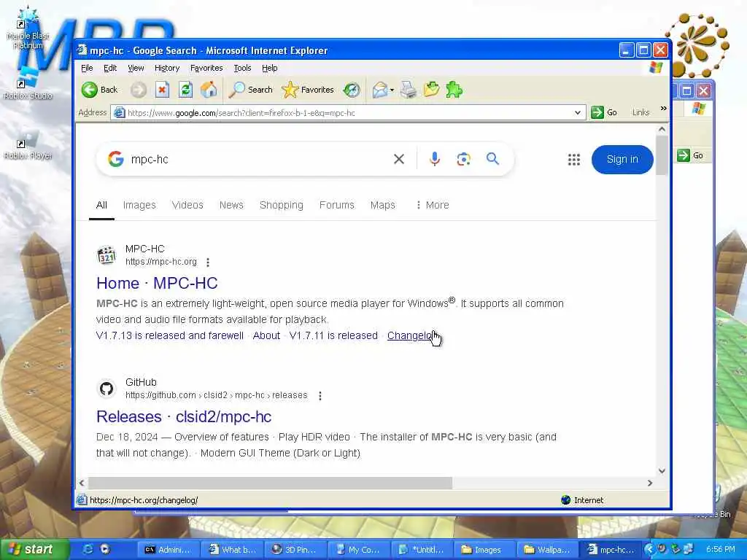Click the mpc-hc Google search text field

pyautogui.click(x=258, y=159)
